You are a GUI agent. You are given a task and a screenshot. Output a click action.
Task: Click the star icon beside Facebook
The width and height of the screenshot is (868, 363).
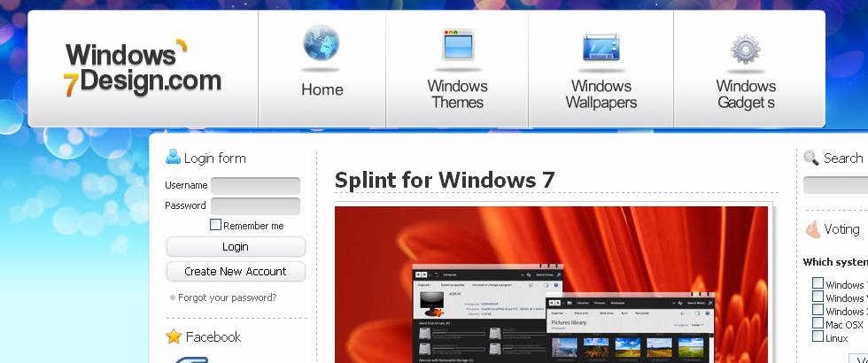174,336
